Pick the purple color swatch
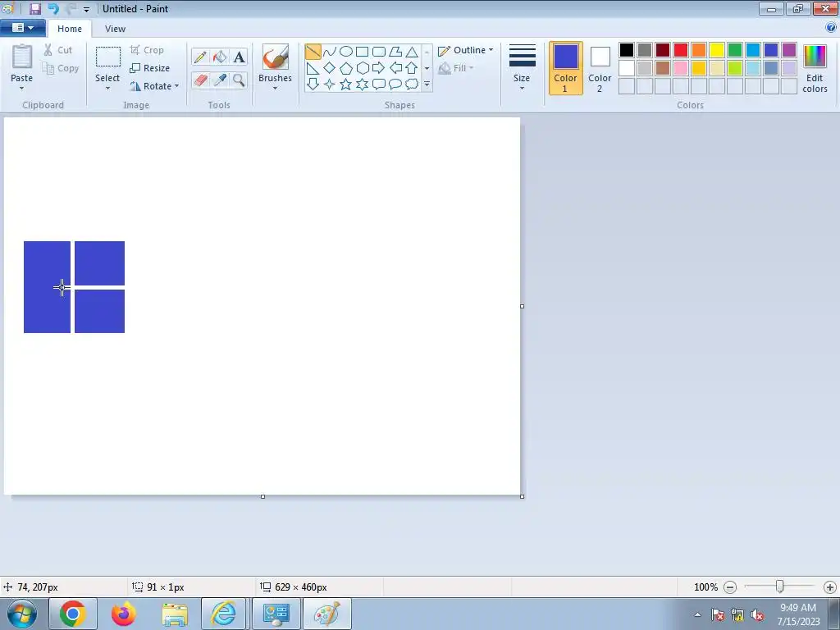 [789, 50]
